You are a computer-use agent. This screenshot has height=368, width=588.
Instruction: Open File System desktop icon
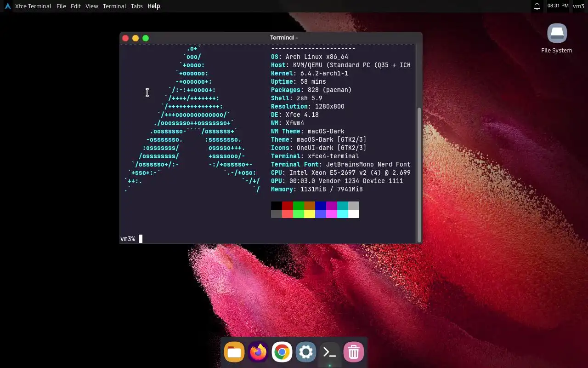557,39
